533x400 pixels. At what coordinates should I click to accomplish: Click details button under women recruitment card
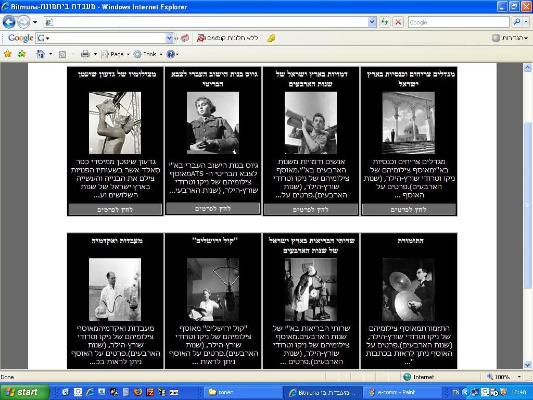point(213,208)
